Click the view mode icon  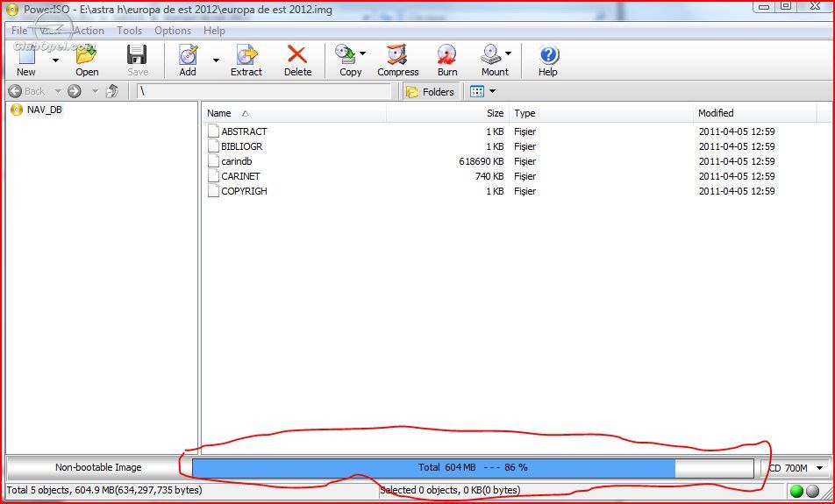tap(476, 91)
